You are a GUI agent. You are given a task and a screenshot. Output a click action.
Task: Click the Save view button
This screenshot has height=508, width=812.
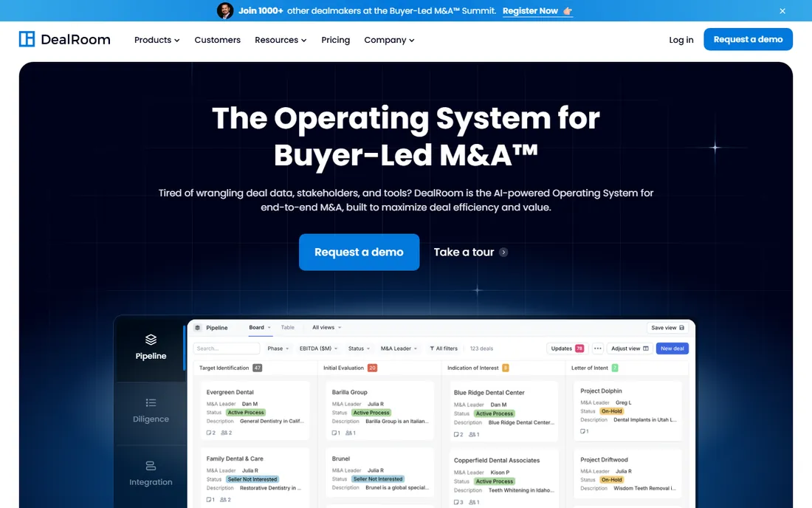667,328
